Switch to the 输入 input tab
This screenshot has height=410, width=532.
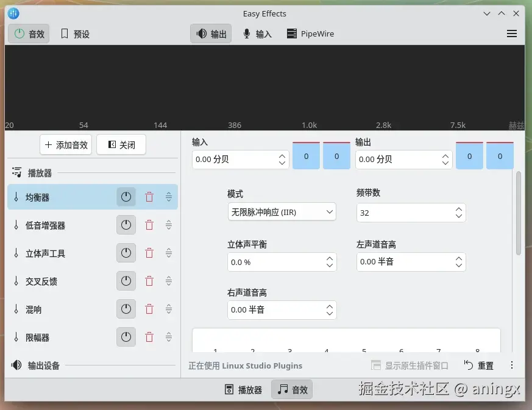click(x=258, y=34)
